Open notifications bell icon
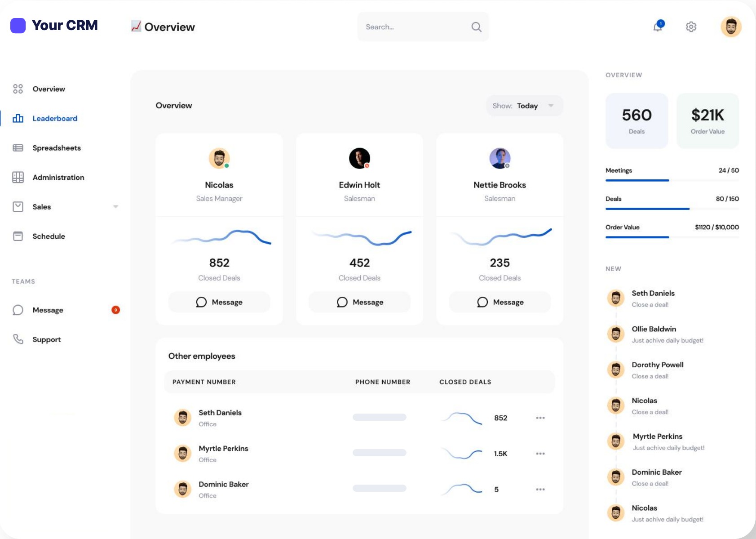This screenshot has height=539, width=756. click(x=658, y=27)
